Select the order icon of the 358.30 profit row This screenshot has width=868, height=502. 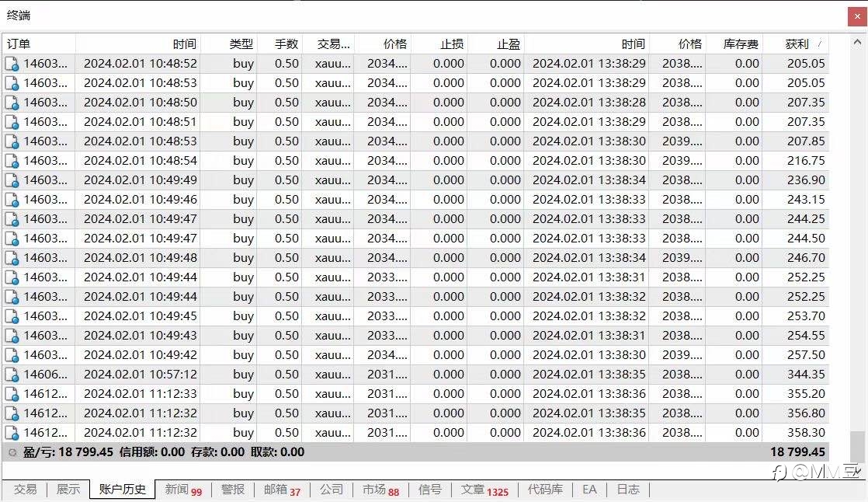[x=12, y=433]
